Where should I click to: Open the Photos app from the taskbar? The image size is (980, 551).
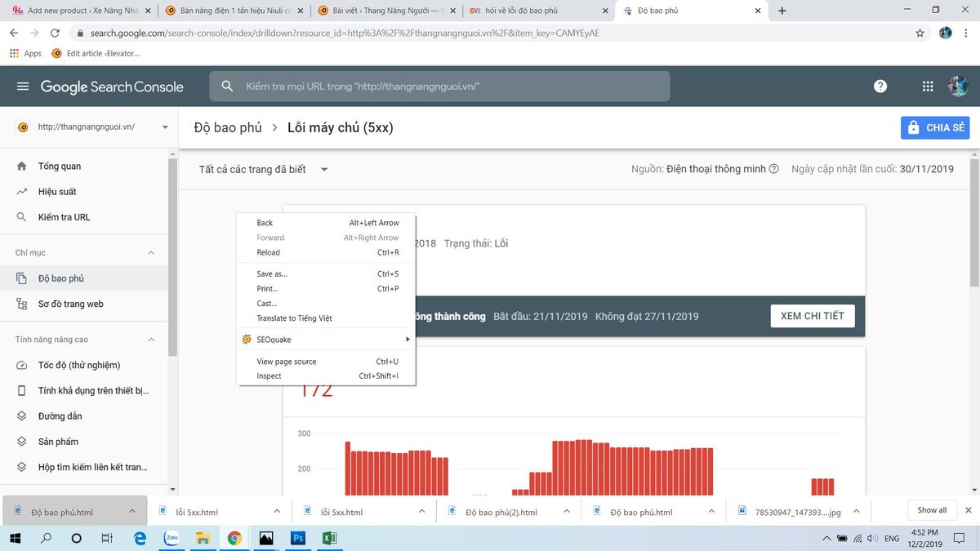click(x=266, y=539)
